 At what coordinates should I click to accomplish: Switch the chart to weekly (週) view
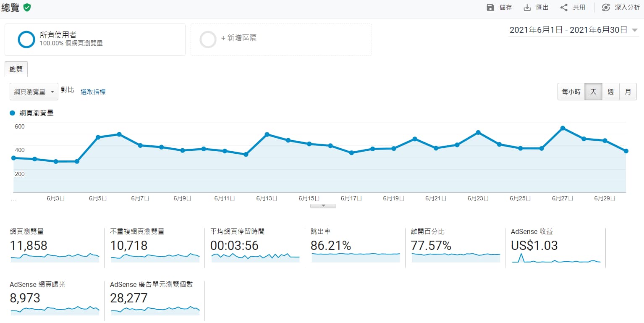(610, 92)
